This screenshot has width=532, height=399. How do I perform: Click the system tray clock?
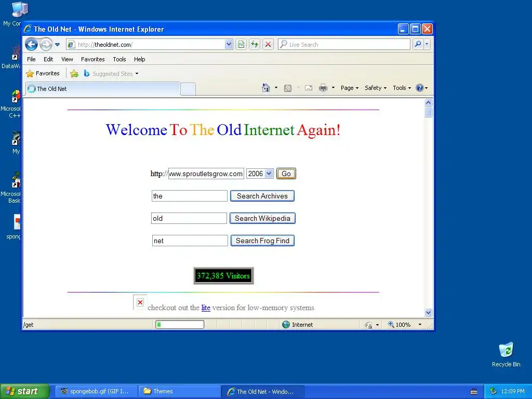[513, 391]
